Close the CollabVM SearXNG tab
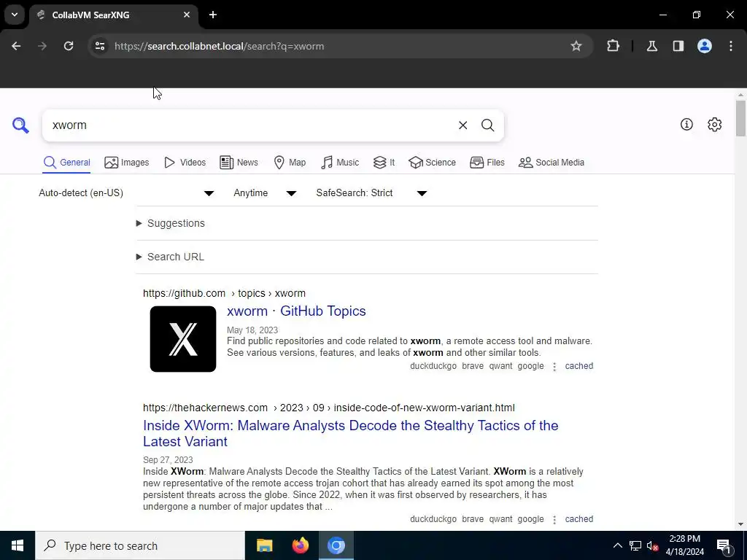 tap(187, 15)
